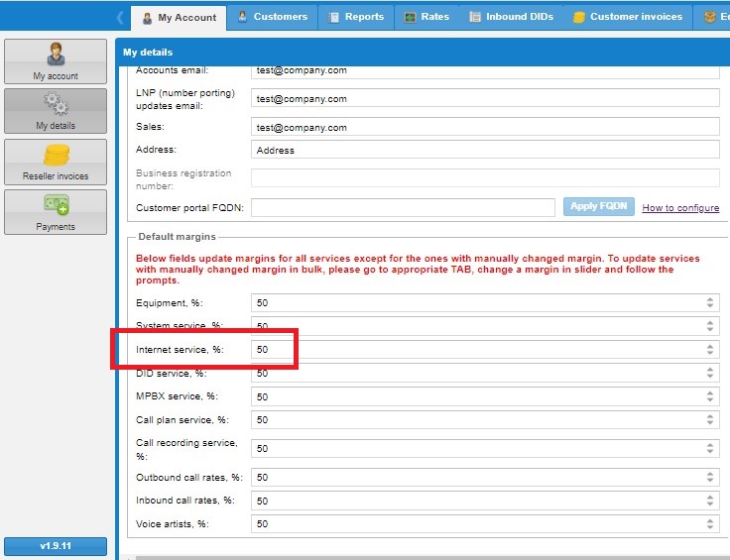Click the tab bar scroll-left chevron
The height and width of the screenshot is (560, 730).
coord(120,17)
